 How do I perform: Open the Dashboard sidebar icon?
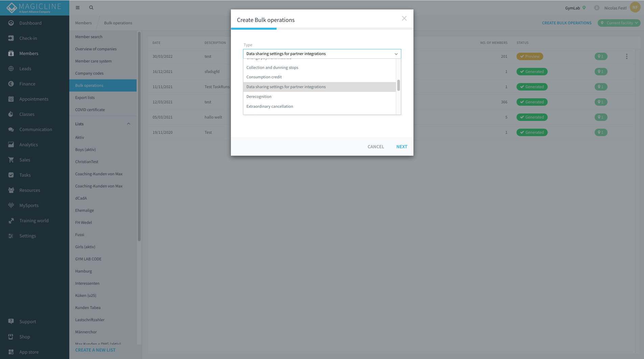pos(11,23)
